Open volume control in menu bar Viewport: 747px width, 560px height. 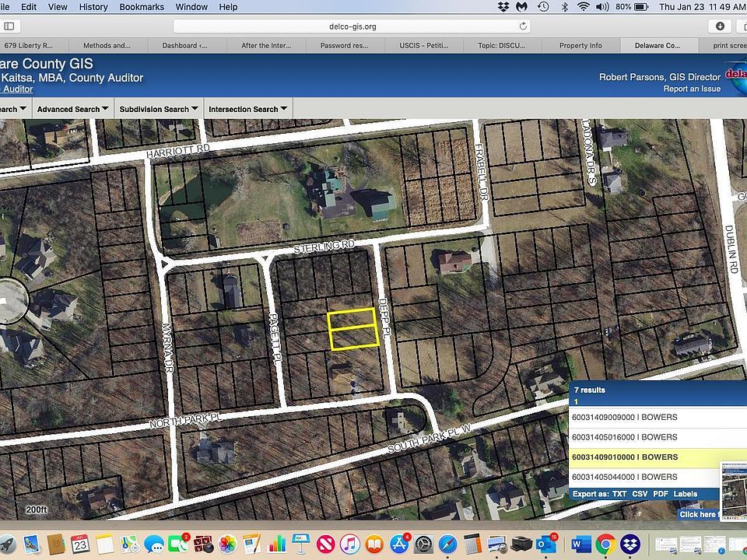coord(602,7)
